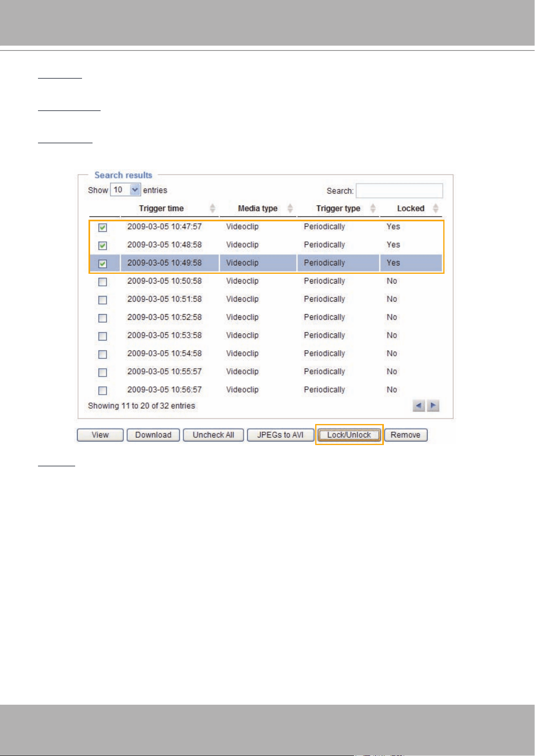Select row 2009-03-05 10:50:58
Viewport: 535px width, 756px height.
pos(266,281)
